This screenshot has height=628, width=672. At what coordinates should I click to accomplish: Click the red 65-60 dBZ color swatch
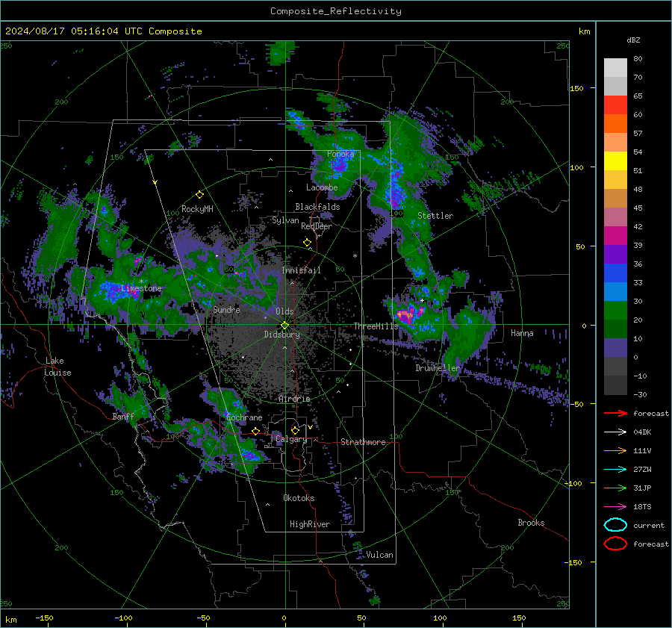(615, 105)
